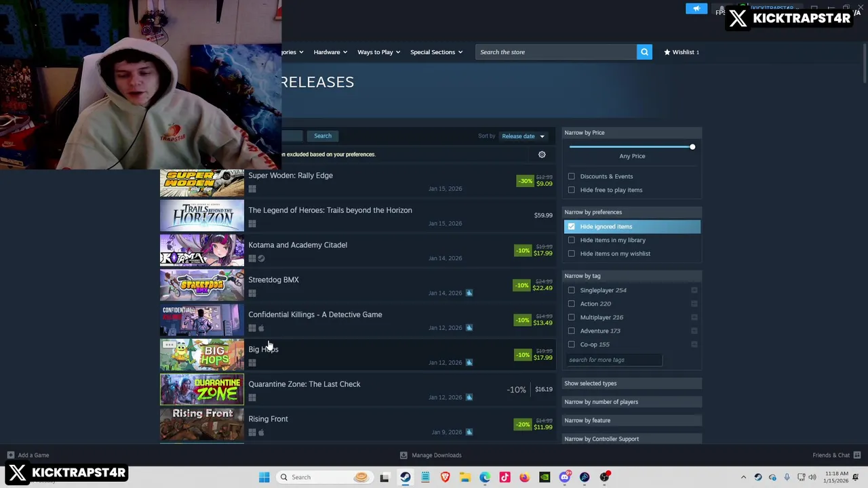Open Windows Start menu
The width and height of the screenshot is (868, 488).
pos(264,477)
